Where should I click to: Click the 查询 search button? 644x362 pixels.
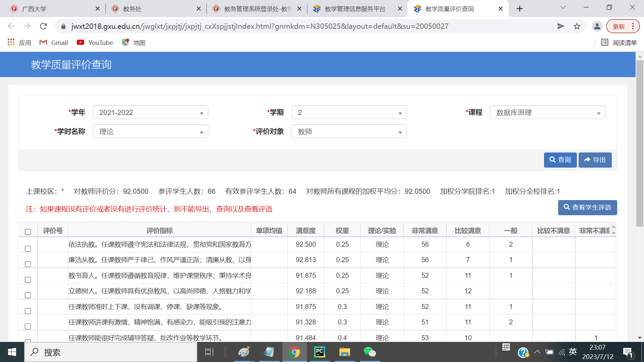560,160
